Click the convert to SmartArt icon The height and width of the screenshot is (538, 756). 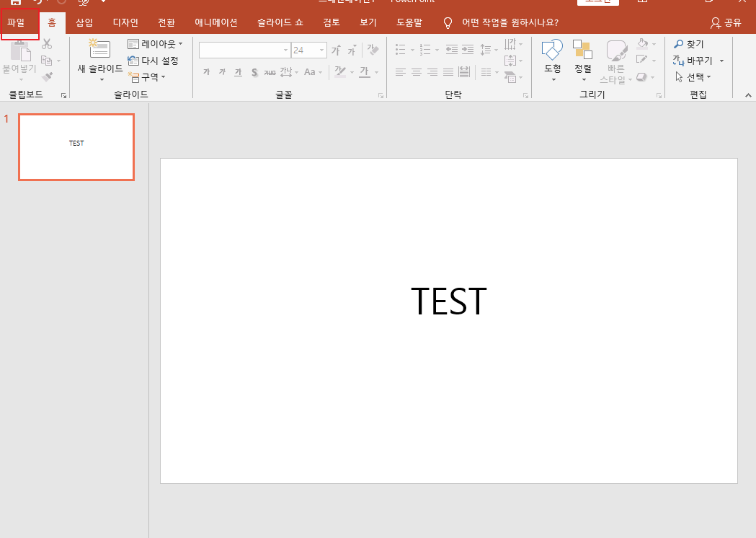pyautogui.click(x=510, y=76)
